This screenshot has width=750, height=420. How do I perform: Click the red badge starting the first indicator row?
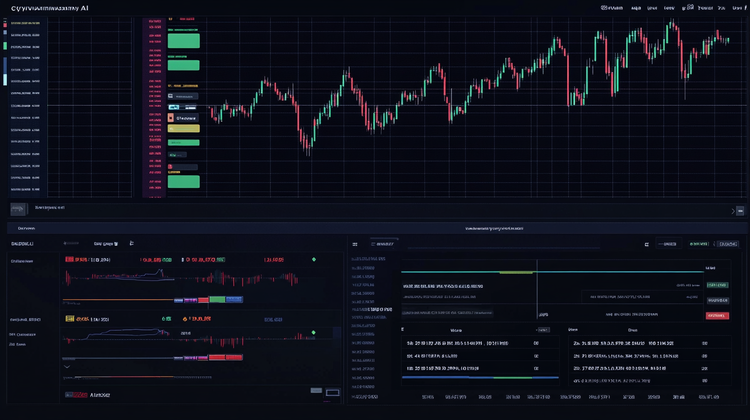[x=69, y=259]
